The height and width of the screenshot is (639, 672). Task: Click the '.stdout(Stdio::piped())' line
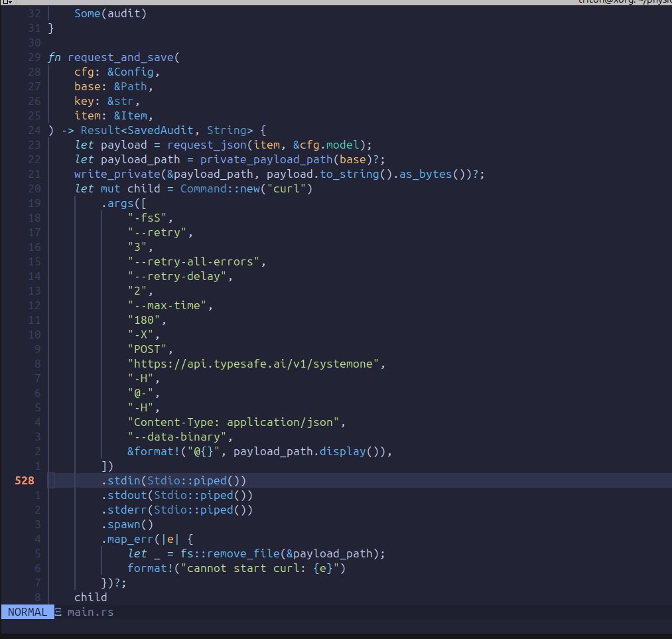tap(176, 495)
